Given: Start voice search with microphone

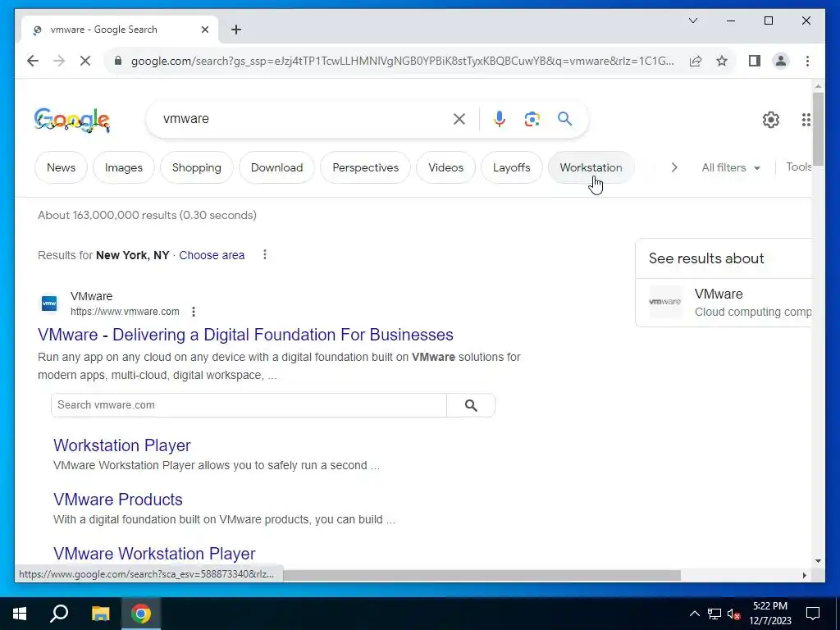Looking at the screenshot, I should click(x=500, y=119).
